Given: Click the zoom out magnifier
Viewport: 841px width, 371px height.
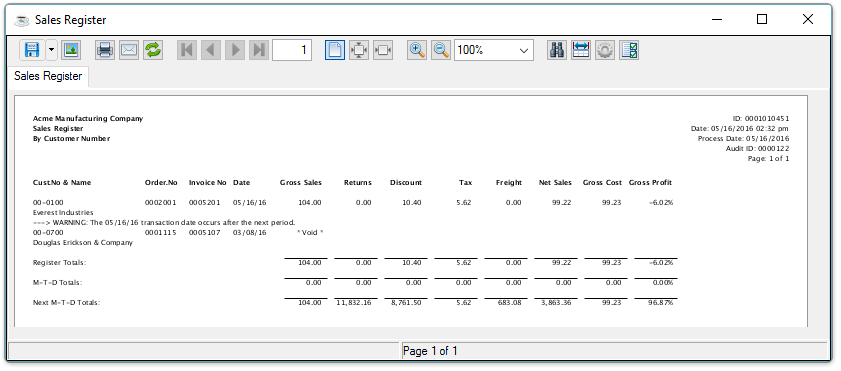Looking at the screenshot, I should pos(441,50).
